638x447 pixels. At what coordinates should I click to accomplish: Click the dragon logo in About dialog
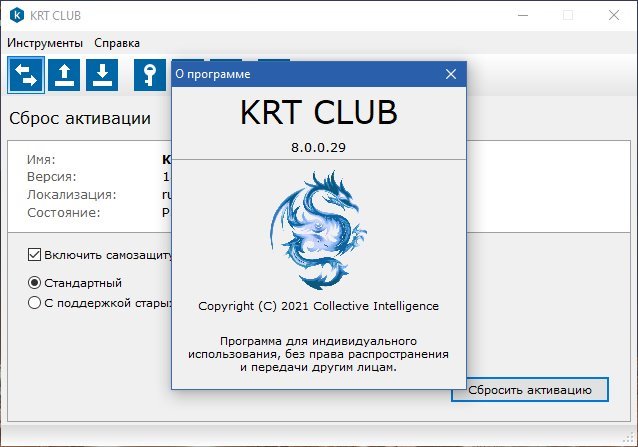click(x=319, y=230)
